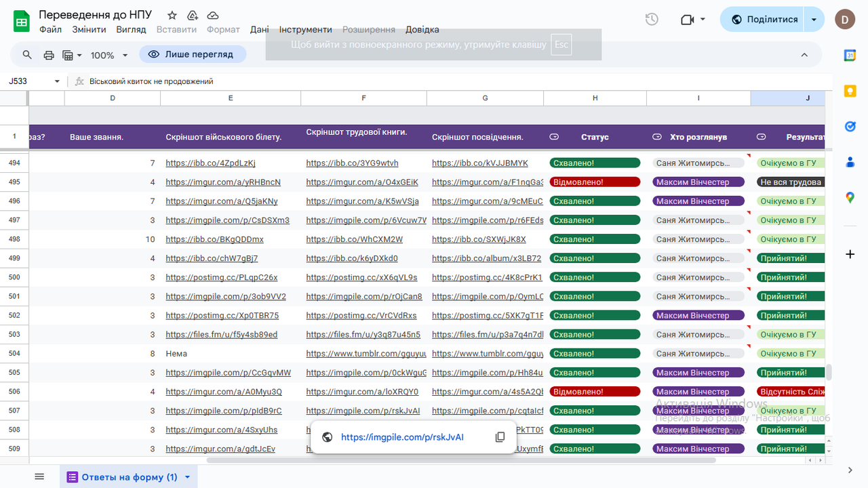Image resolution: width=868 pixels, height=488 pixels.
Task: Open the all sheets list icon
Action: pos(39,476)
